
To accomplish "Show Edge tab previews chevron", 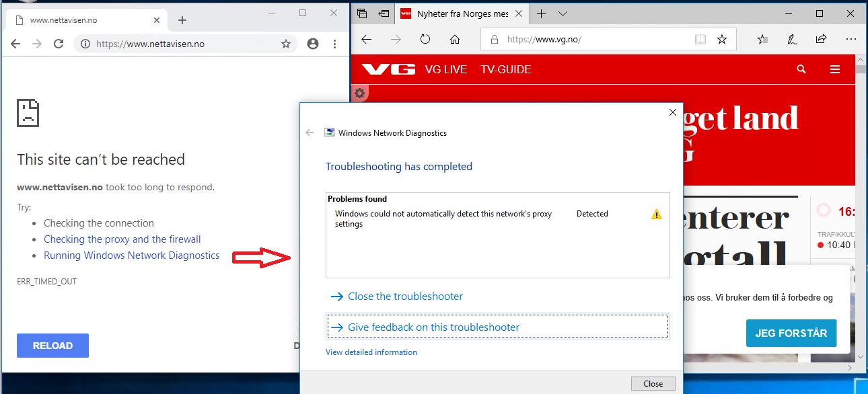I will tap(563, 13).
